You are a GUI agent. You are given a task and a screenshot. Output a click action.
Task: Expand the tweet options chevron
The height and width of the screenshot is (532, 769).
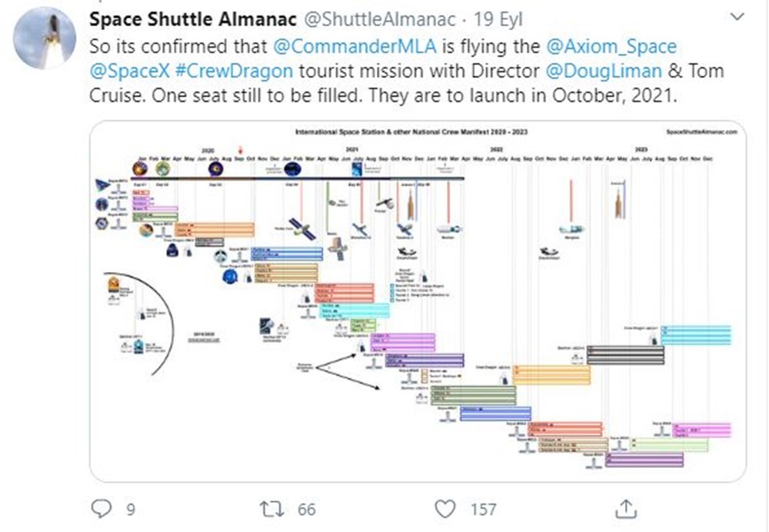[x=737, y=17]
